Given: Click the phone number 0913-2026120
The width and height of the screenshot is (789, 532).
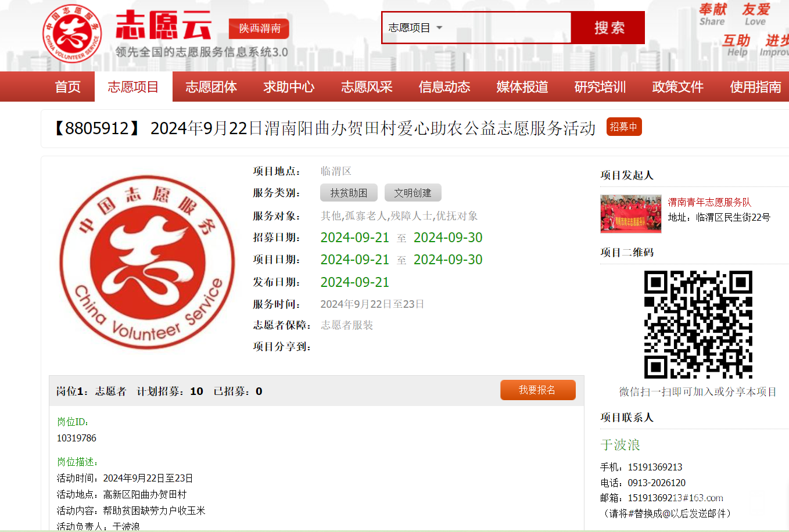Looking at the screenshot, I should click(657, 483).
